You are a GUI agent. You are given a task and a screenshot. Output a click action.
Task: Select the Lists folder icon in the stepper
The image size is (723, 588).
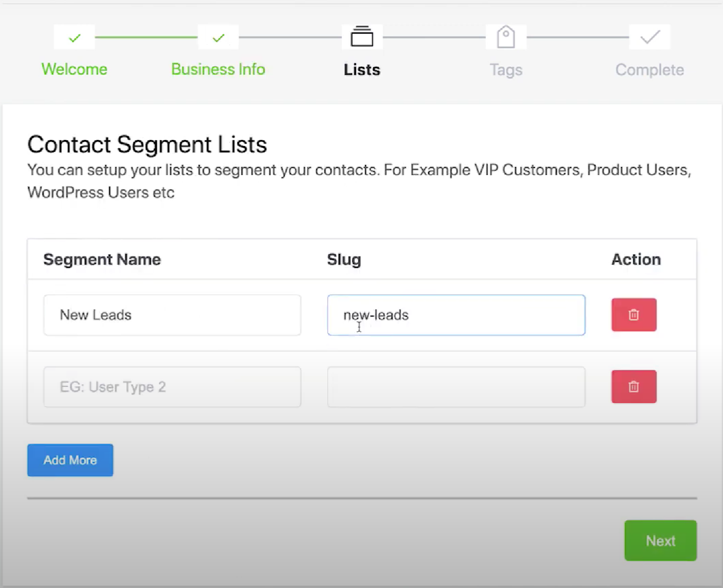click(361, 36)
